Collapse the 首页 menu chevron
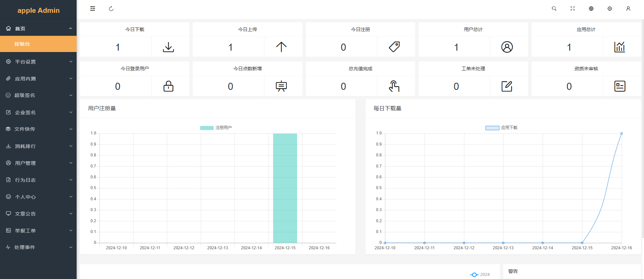Image resolution: width=644 pixels, height=279 pixels. pyautogui.click(x=71, y=28)
